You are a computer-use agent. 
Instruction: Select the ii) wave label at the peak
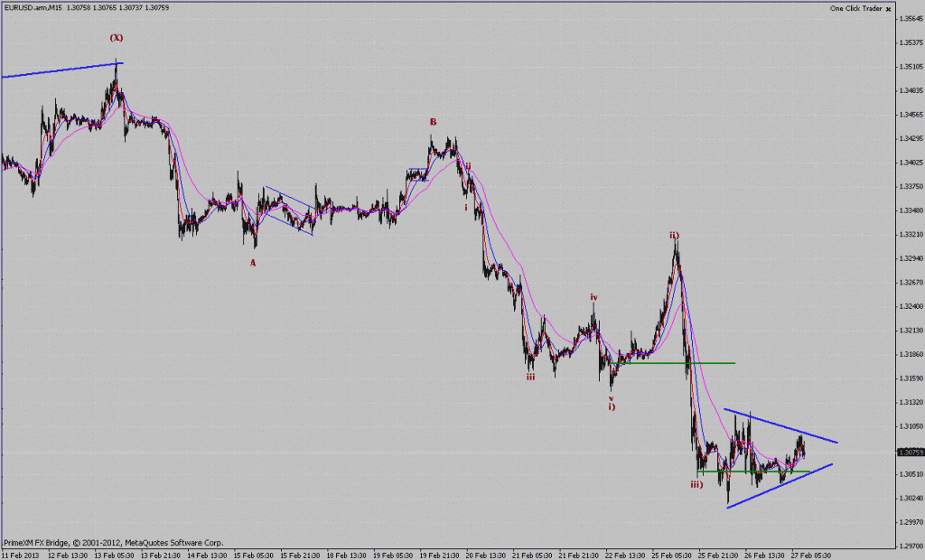coord(674,236)
